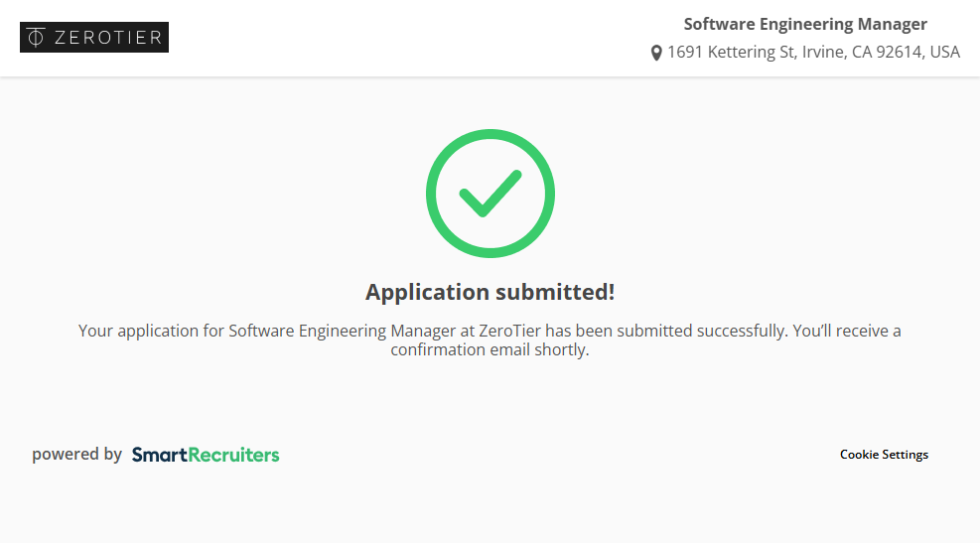Click the 1691 Kettering St address text
This screenshot has width=980, height=543.
[729, 52]
